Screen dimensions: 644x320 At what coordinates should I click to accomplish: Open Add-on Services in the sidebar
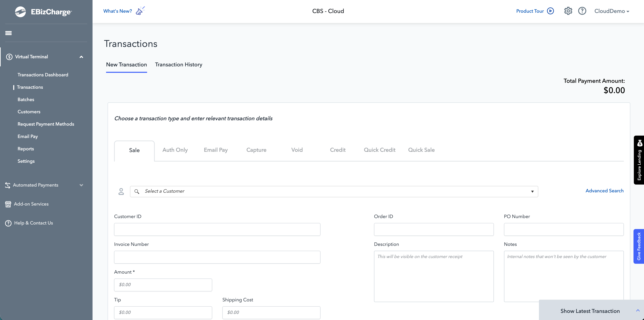[x=31, y=204]
